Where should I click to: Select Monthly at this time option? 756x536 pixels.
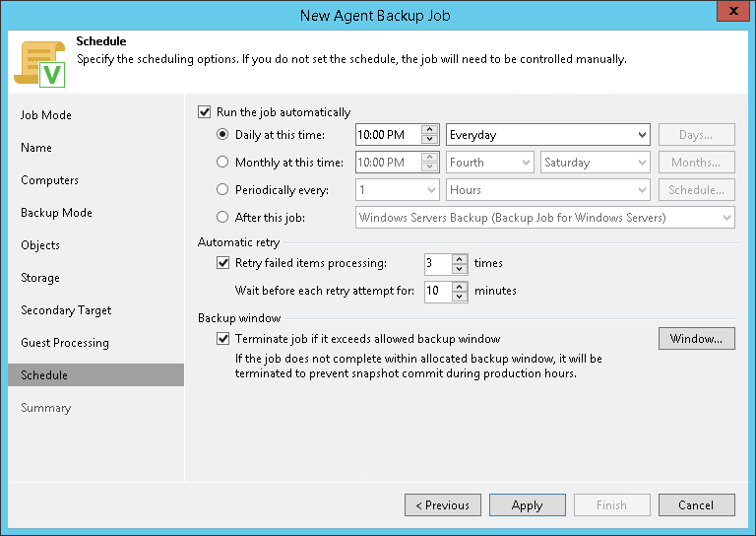(222, 162)
